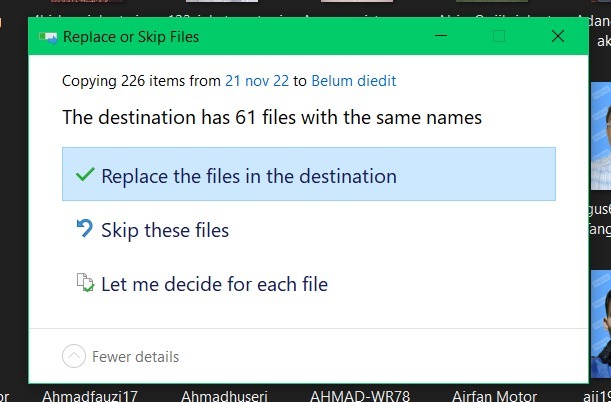
Task: Click the Replace or Skip Files title icon
Action: (47, 38)
